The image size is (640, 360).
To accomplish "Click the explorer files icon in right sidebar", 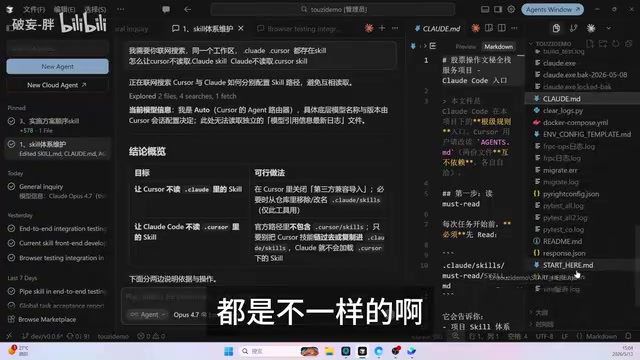I will point(556,28).
